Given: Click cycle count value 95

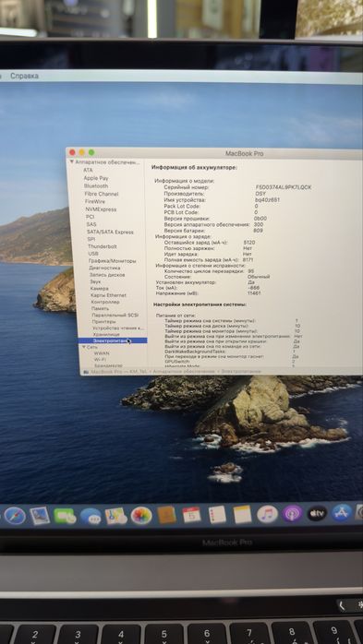Looking at the screenshot, I should point(251,271).
